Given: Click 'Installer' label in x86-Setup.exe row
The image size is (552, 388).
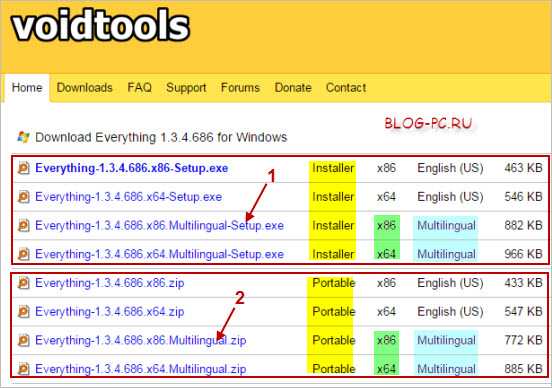Looking at the screenshot, I should 333,168.
